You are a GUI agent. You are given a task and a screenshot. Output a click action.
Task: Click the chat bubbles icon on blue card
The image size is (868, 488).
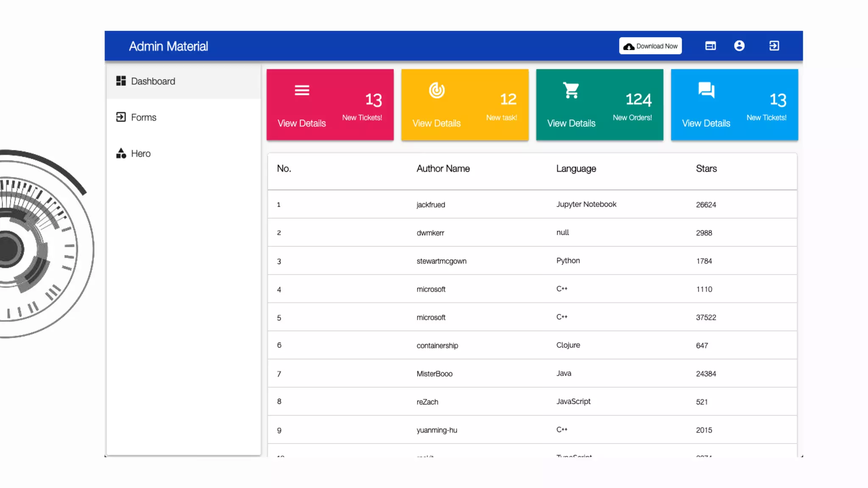pyautogui.click(x=706, y=90)
